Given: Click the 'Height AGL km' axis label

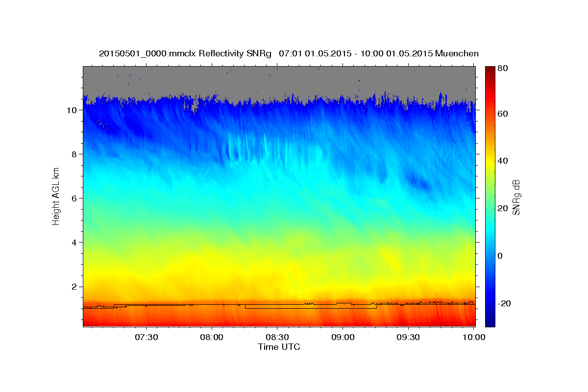Looking at the screenshot, I should (x=56, y=196).
